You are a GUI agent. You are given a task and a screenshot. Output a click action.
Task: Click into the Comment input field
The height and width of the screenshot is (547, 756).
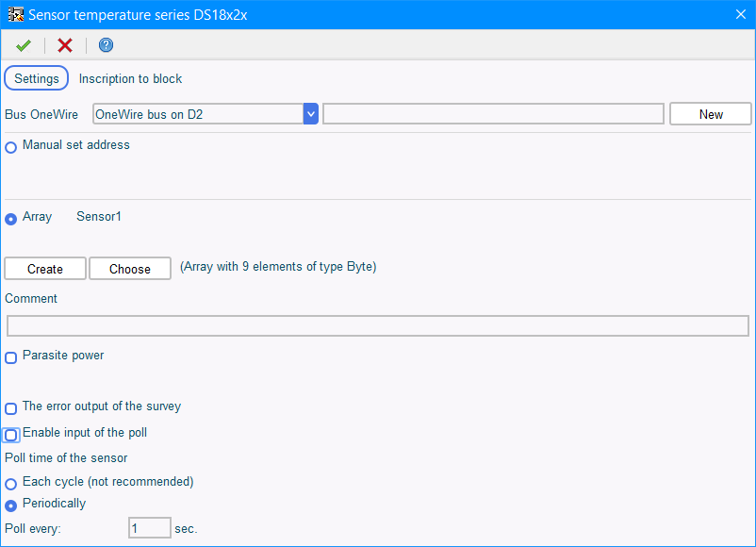[377, 326]
